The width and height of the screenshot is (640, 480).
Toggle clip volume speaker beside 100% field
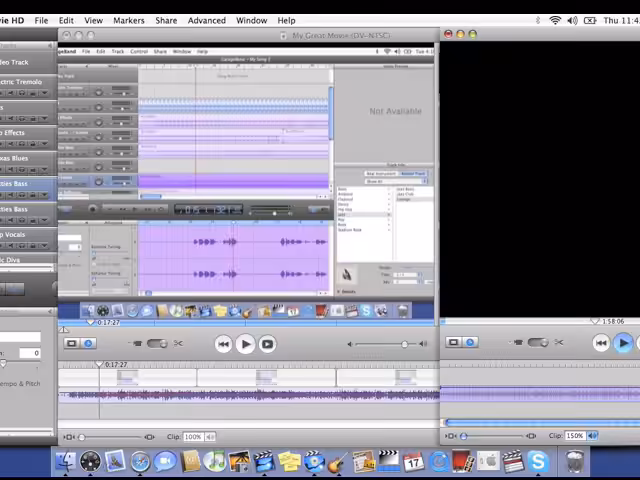coord(210,437)
